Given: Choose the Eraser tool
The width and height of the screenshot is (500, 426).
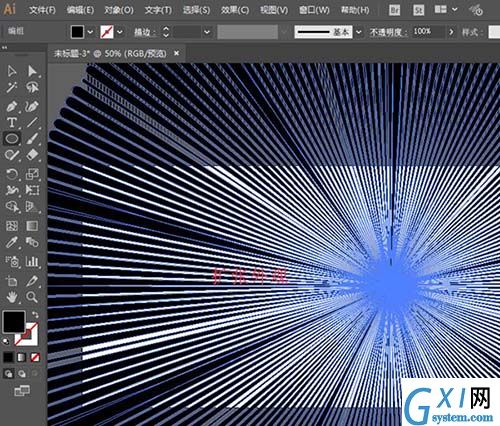Looking at the screenshot, I should [32, 154].
